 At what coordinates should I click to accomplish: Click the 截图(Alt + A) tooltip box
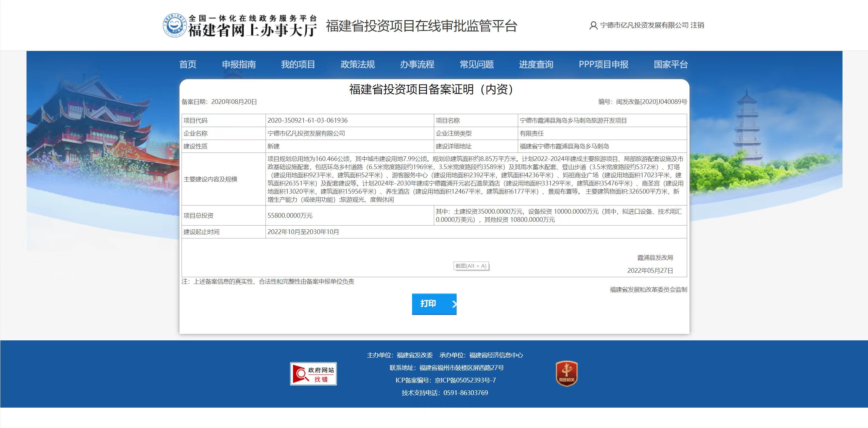click(471, 266)
